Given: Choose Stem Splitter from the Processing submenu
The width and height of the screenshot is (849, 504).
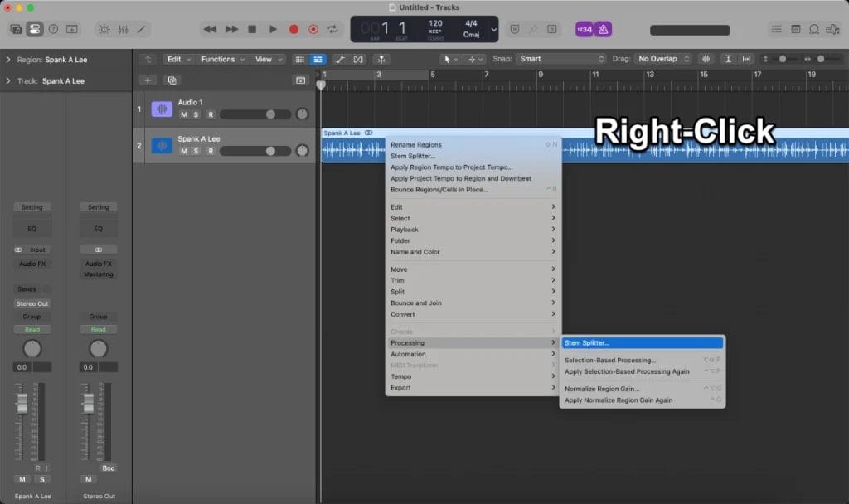Looking at the screenshot, I should 643,342.
